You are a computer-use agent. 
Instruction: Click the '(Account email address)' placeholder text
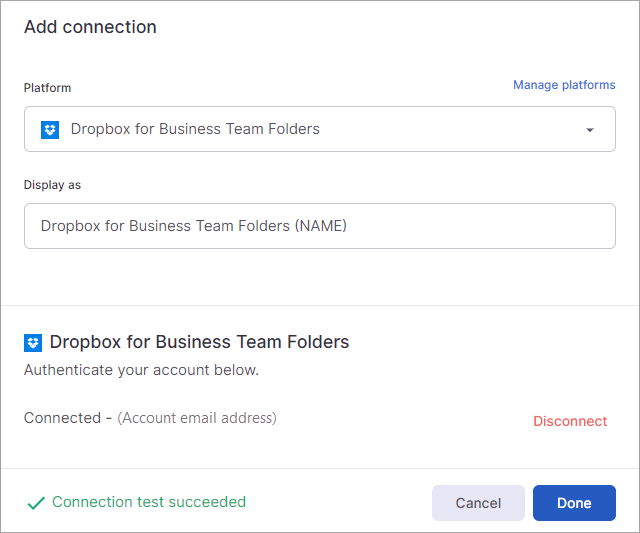pyautogui.click(x=197, y=418)
